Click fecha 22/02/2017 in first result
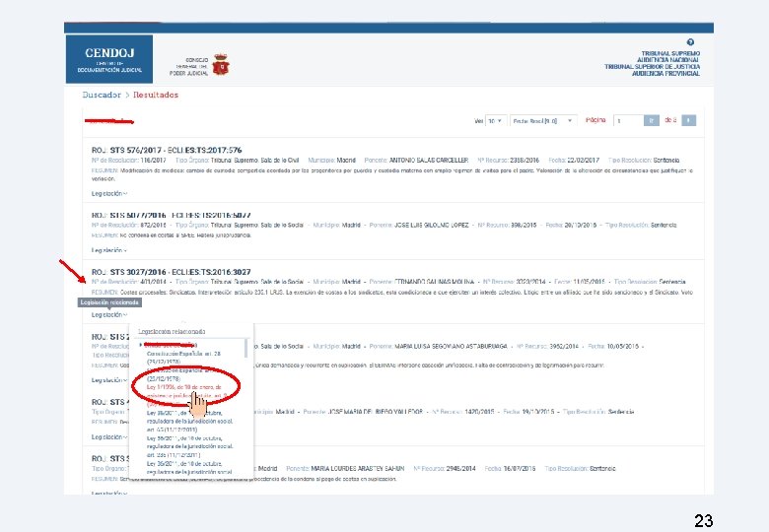Viewport: 769px width, 532px height. coord(583,161)
